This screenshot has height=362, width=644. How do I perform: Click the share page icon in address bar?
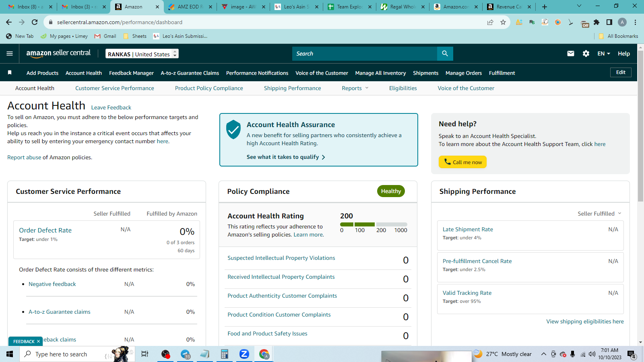490,22
